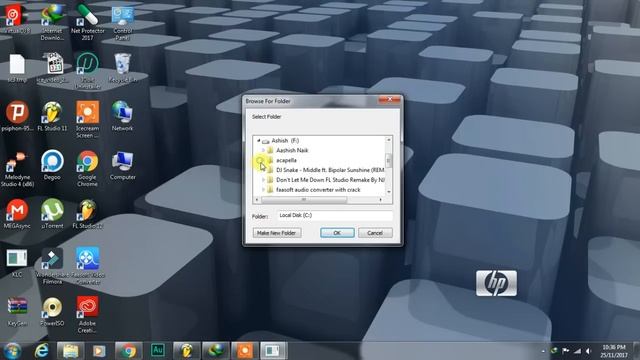Select the Ashish (F:) drive in tree
This screenshot has width=640, height=360.
coord(285,140)
